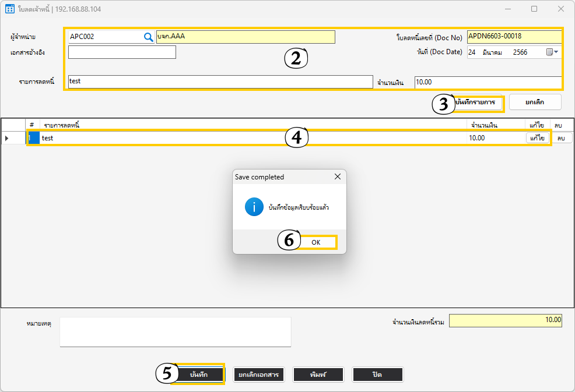Click the ปิด close button
The height and width of the screenshot is (392, 575).
click(x=377, y=375)
